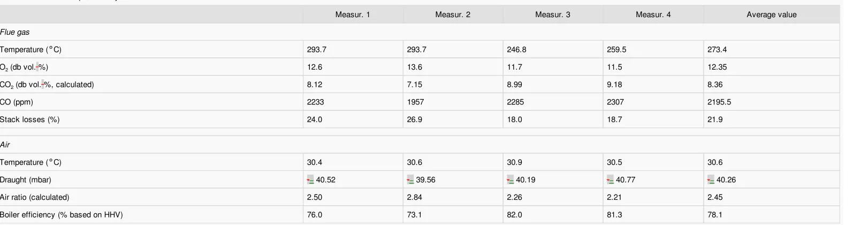Select the Measur. 3 column header
This screenshot has width=868, height=225.
point(553,14)
